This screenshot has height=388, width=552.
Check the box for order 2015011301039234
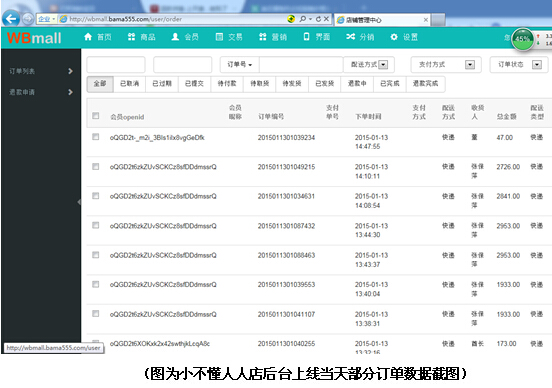point(95,137)
